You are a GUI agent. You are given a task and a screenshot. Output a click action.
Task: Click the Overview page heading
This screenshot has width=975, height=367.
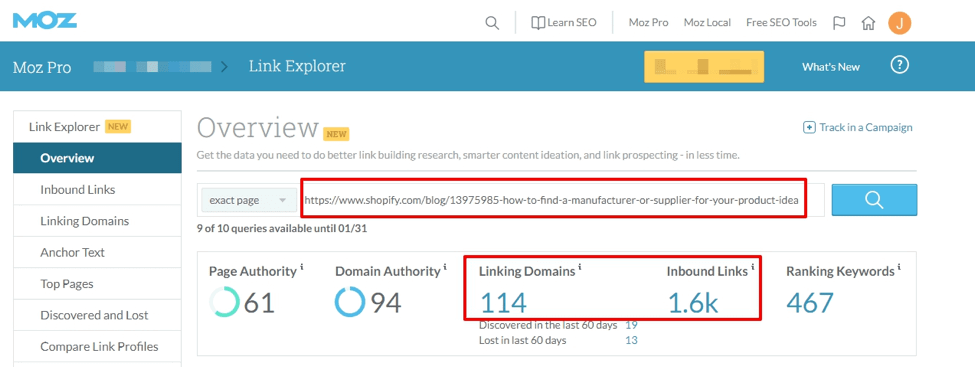pos(257,128)
